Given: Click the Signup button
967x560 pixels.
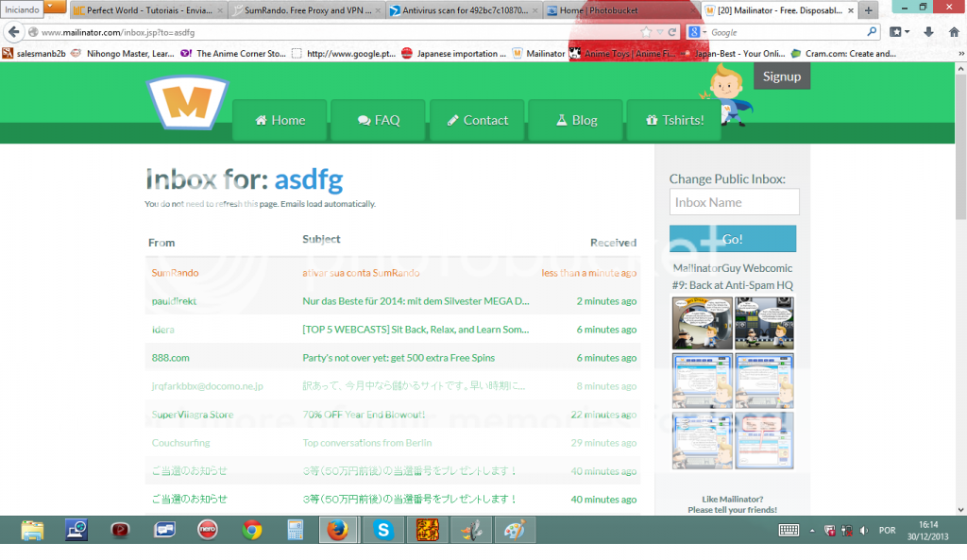Looking at the screenshot, I should (x=781, y=76).
